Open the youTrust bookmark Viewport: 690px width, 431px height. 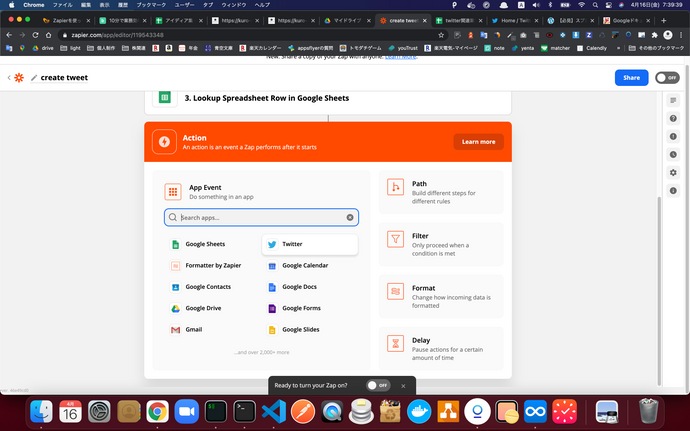click(x=403, y=48)
